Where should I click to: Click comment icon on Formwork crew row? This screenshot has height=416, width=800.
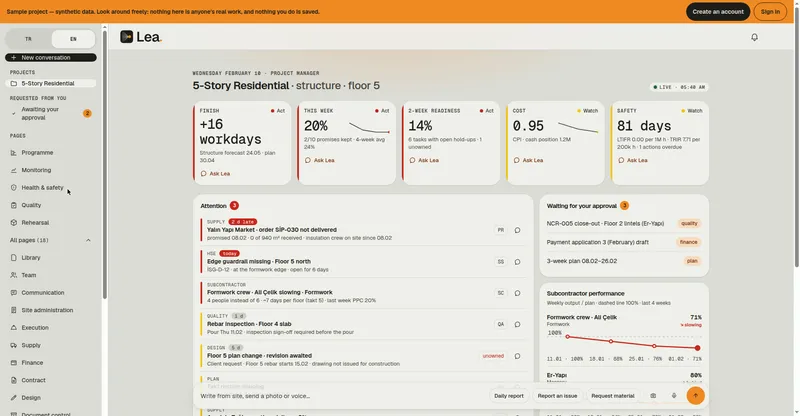point(517,293)
